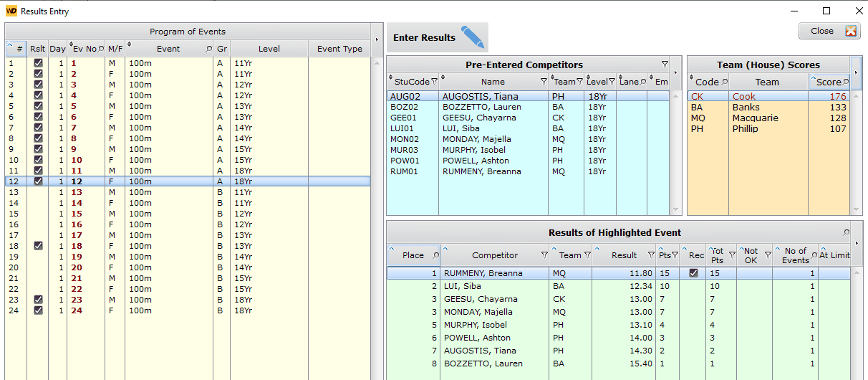The height and width of the screenshot is (380, 868).
Task: Click filter icon on StuCode column
Action: point(434,82)
